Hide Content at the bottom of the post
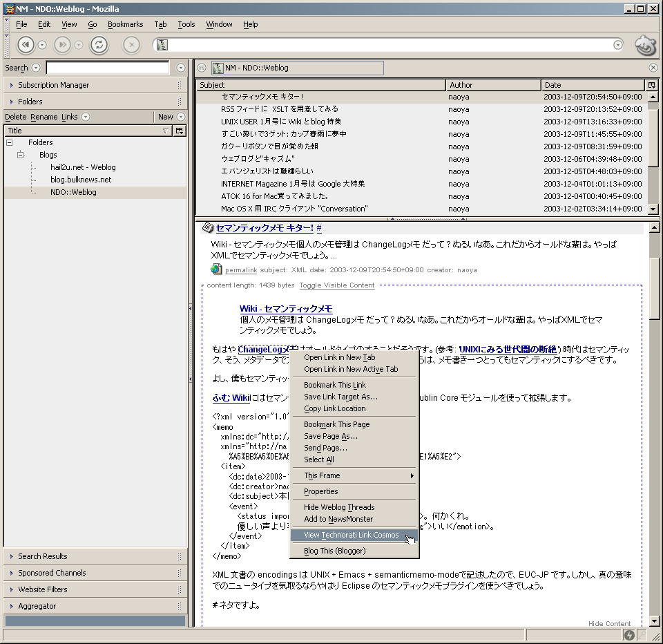Screen dimensions: 663x644 point(609,623)
